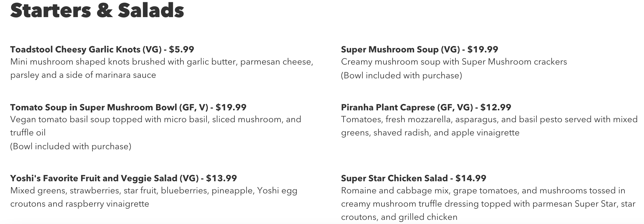Click the vegan tomato basil soup description
The height and width of the screenshot is (224, 644).
pyautogui.click(x=155, y=126)
